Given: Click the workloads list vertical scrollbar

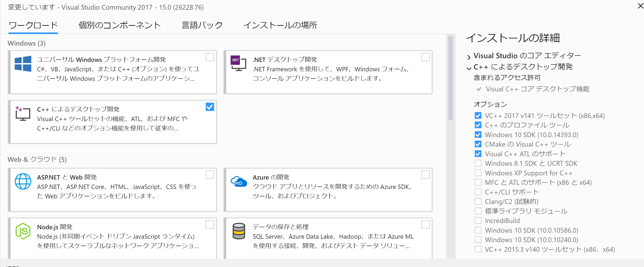Looking at the screenshot, I should (450, 78).
